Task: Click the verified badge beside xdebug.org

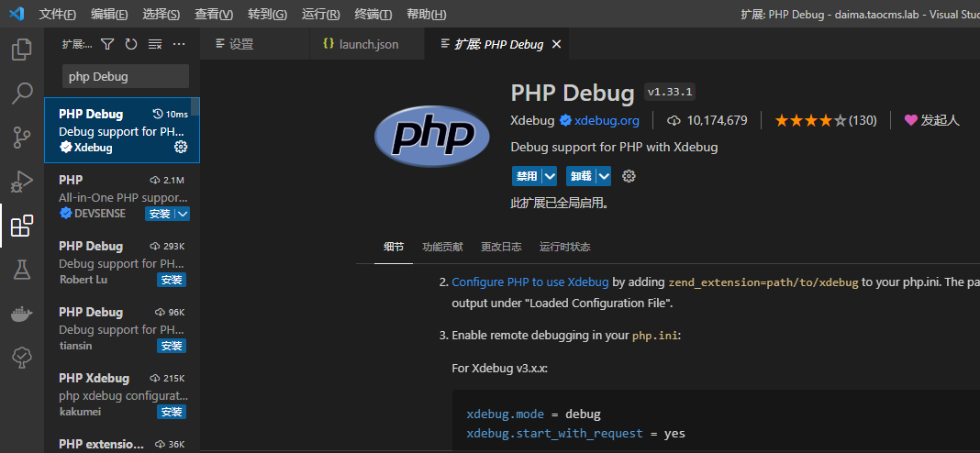Action: pos(565,120)
